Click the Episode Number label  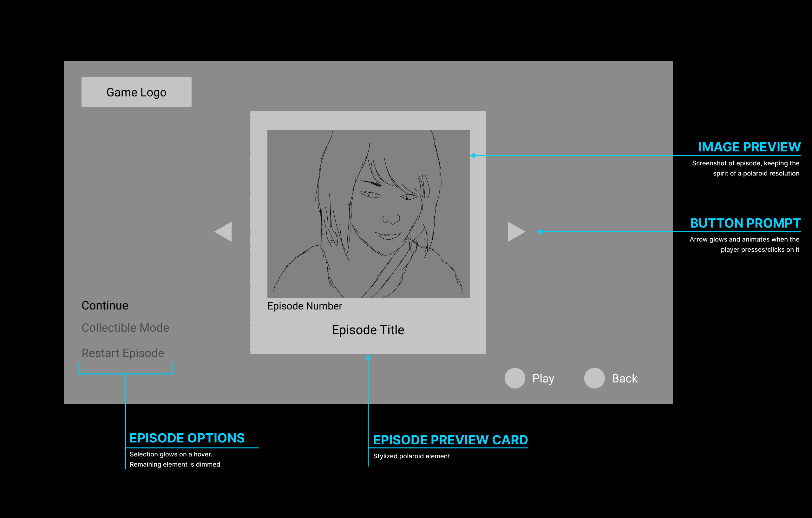(304, 306)
